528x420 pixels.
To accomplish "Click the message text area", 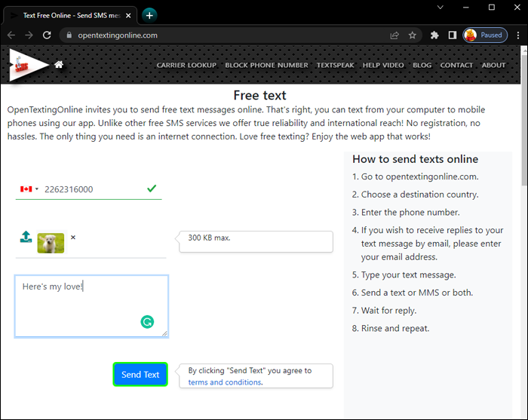I will [x=91, y=306].
